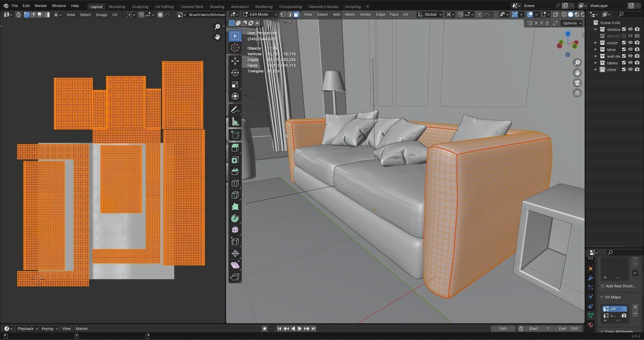Image resolution: width=644 pixels, height=340 pixels.
Task: Select the Loop Cut tool
Action: pyautogui.click(x=235, y=183)
